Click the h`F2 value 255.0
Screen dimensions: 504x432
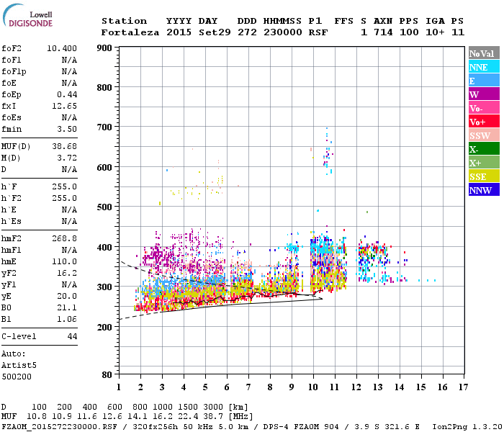(64, 198)
